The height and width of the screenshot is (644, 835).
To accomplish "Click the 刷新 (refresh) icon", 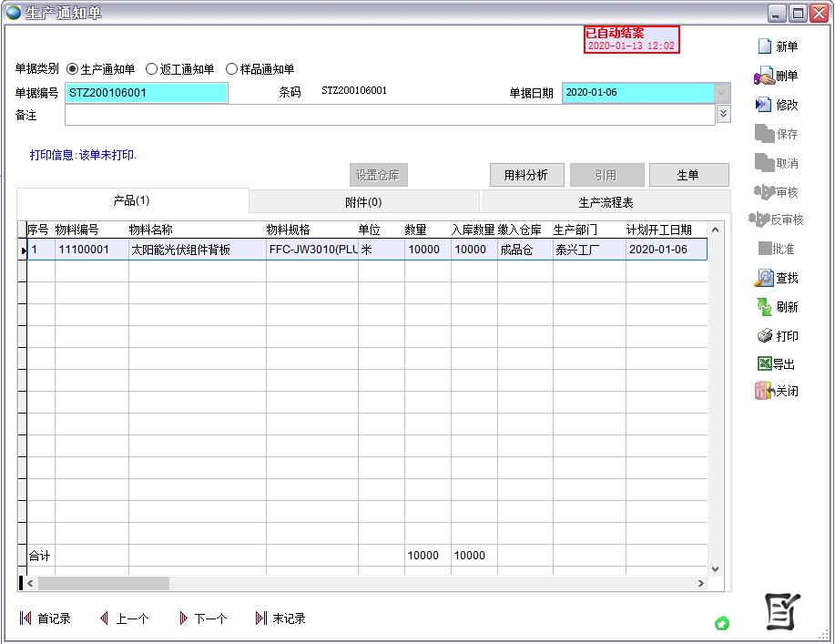I will pyautogui.click(x=764, y=307).
